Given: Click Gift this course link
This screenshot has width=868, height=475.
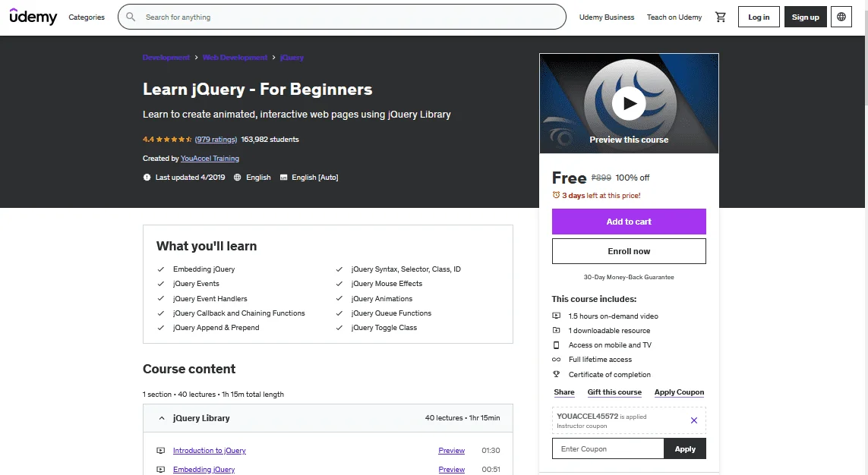Looking at the screenshot, I should point(614,392).
